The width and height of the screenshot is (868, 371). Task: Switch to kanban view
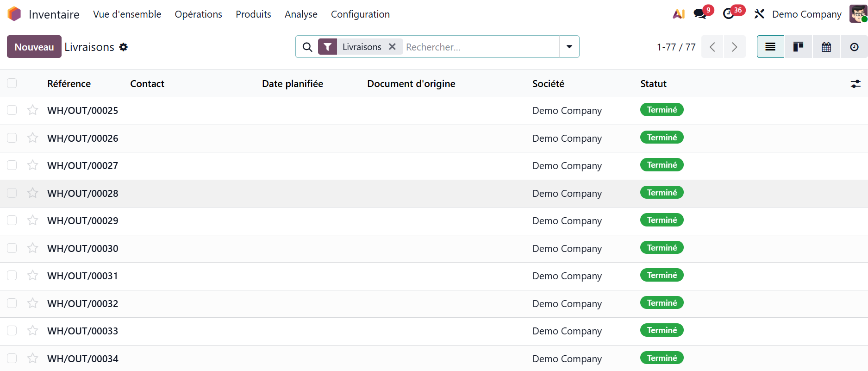[798, 47]
